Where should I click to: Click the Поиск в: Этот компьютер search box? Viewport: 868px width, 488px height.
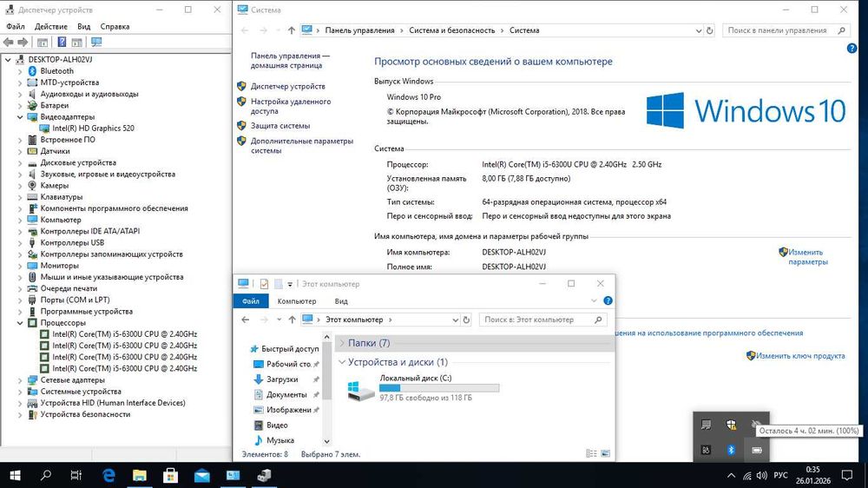point(543,320)
